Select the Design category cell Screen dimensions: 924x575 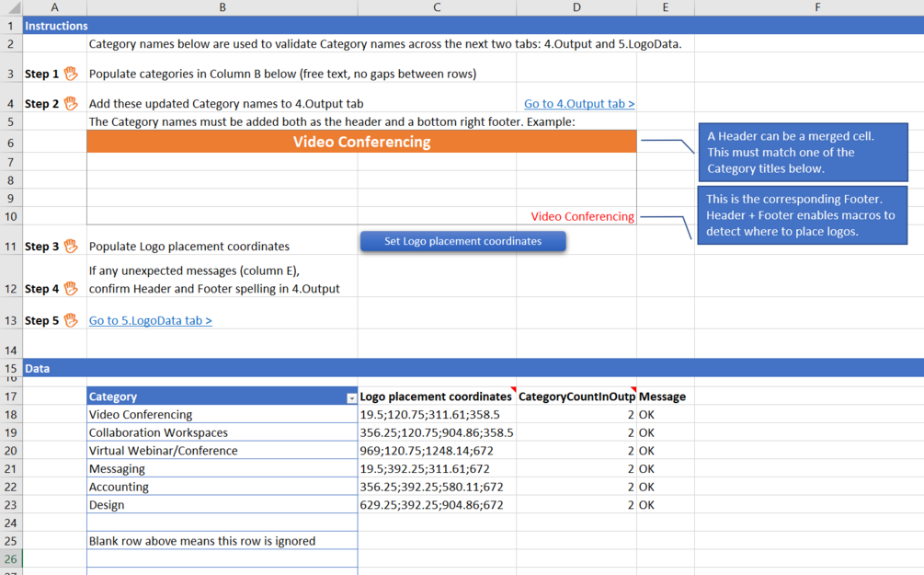pos(222,505)
